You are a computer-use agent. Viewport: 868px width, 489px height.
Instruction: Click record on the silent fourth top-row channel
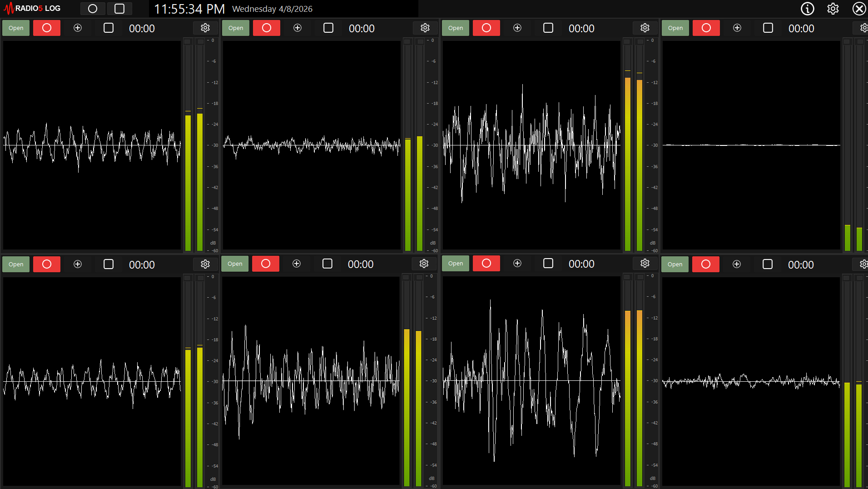coord(706,28)
